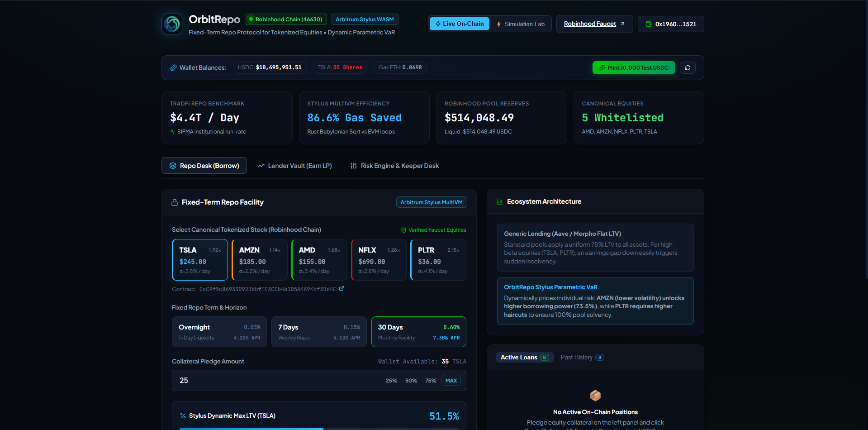Viewport: 868px width, 430px height.
Task: Open the Risk Engine & Keeper Desk tab
Action: tap(394, 166)
